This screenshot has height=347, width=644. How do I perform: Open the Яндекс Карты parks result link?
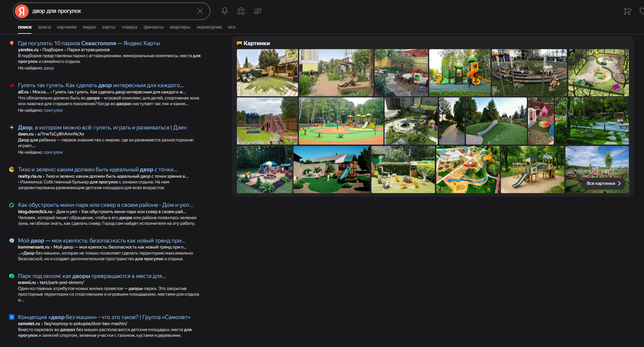coord(89,43)
